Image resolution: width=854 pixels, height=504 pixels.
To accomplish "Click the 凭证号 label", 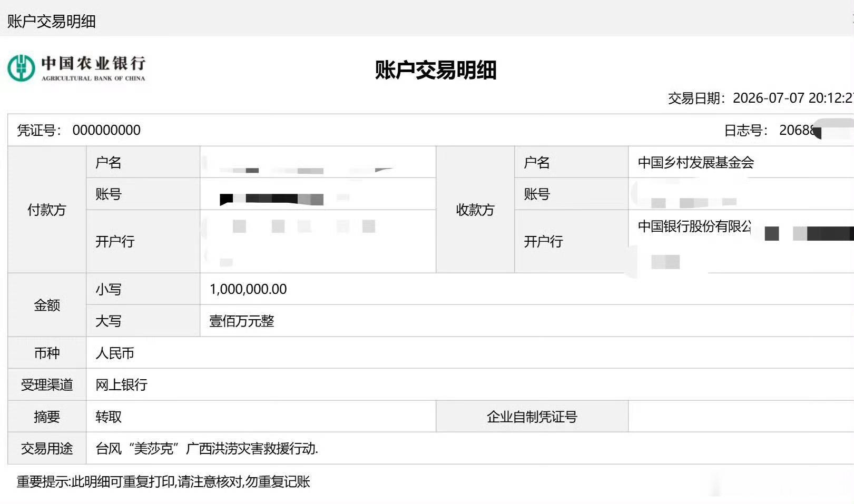I will 39,130.
